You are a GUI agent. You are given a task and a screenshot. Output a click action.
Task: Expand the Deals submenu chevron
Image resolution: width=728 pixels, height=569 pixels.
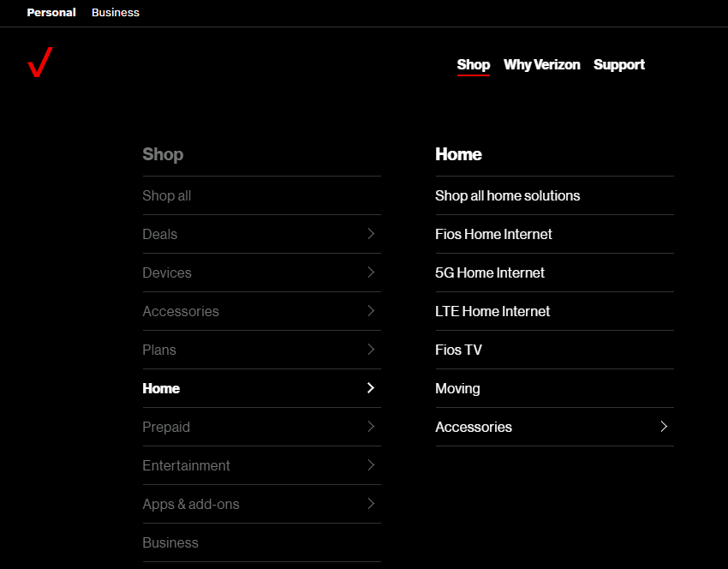click(x=371, y=234)
